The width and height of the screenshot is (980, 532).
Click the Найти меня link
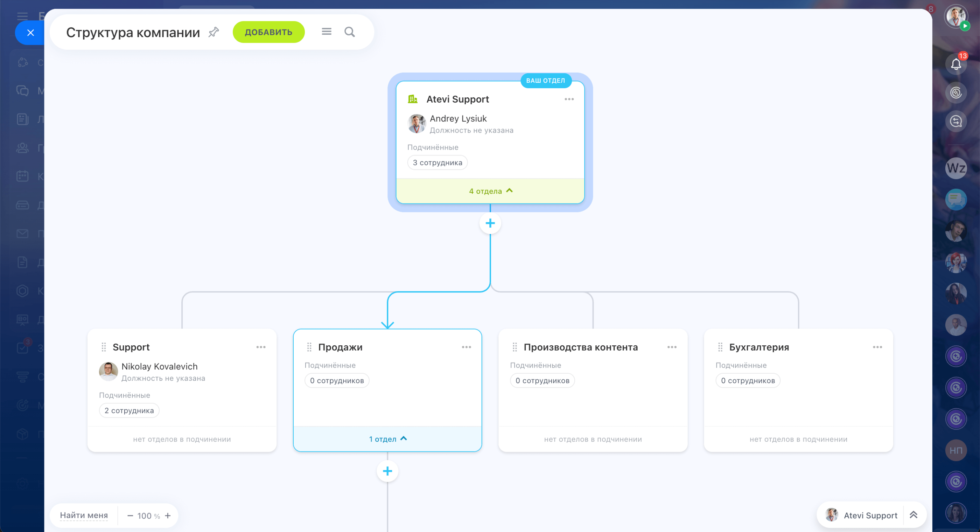pos(84,515)
